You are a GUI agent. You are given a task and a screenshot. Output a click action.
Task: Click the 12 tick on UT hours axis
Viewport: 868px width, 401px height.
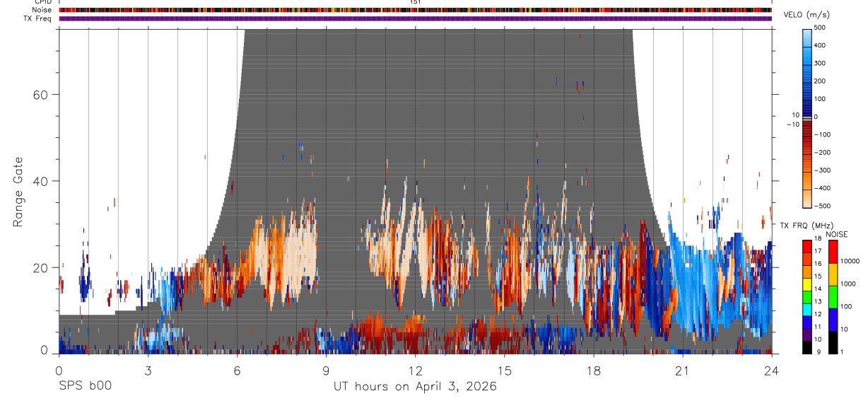[415, 370]
